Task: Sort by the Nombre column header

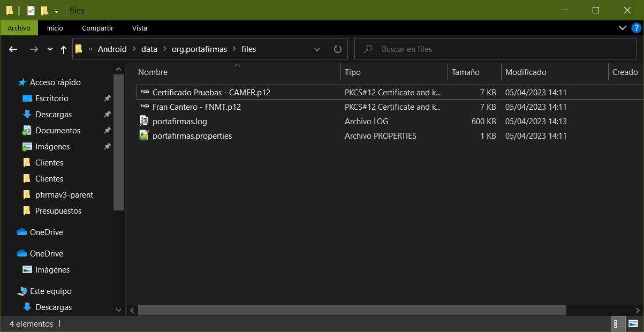Action: 153,72
